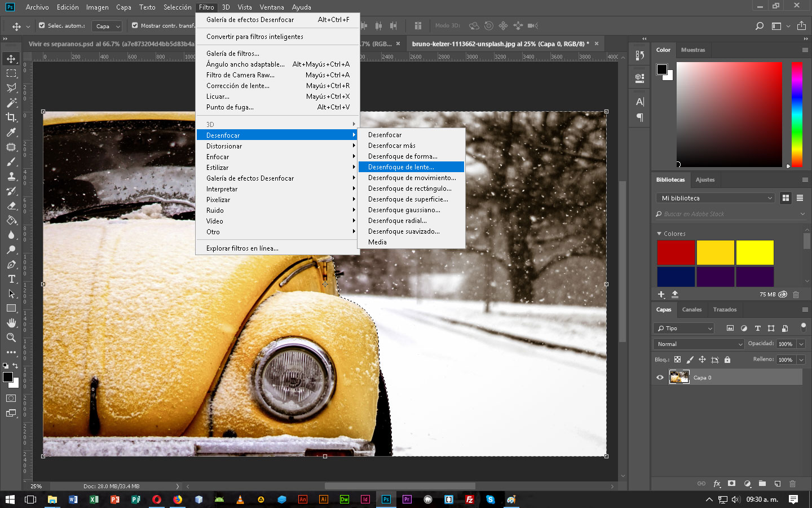Viewport: 812px width, 508px height.
Task: Click the foreground color in Color panel
Action: (x=662, y=69)
